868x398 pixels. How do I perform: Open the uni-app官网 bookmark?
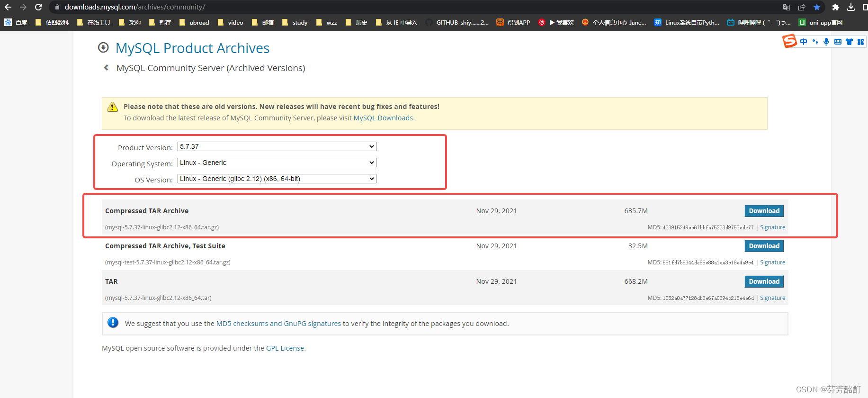coord(821,22)
